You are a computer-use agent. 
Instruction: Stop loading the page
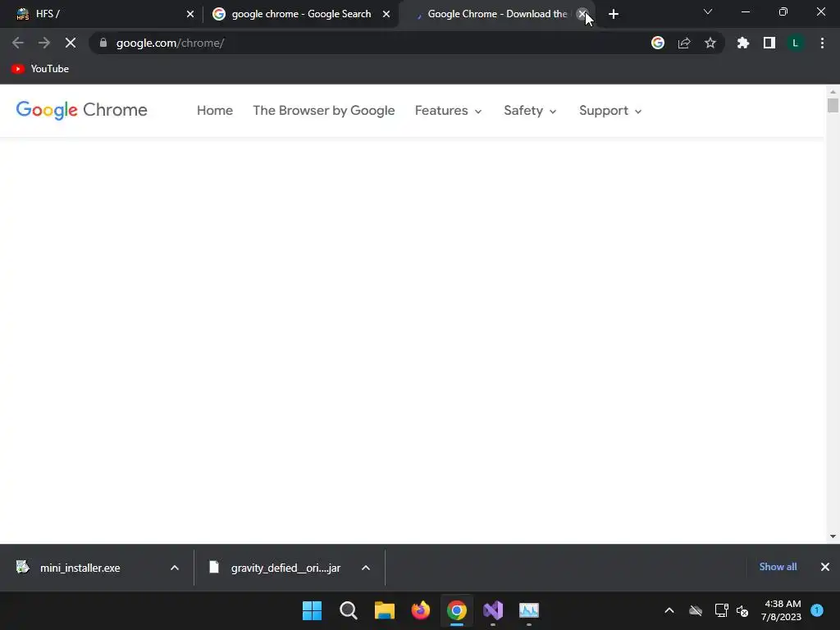pyautogui.click(x=71, y=43)
